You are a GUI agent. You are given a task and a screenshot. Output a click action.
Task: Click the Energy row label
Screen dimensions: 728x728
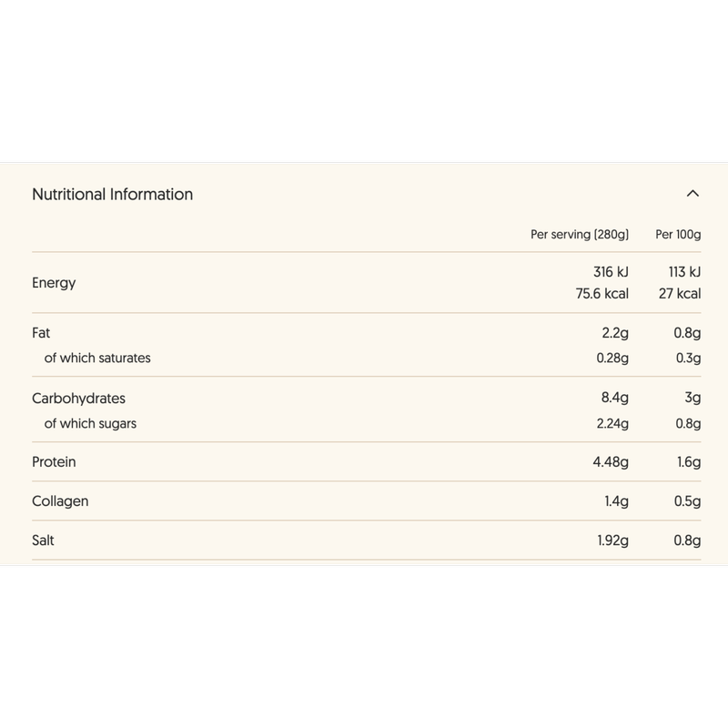(54, 283)
